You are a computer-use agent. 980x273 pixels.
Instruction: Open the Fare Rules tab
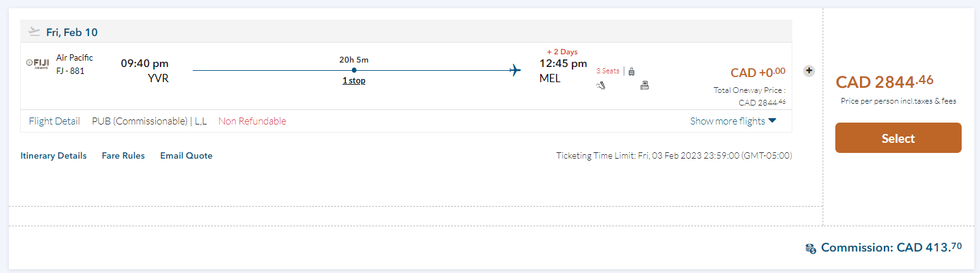point(123,155)
